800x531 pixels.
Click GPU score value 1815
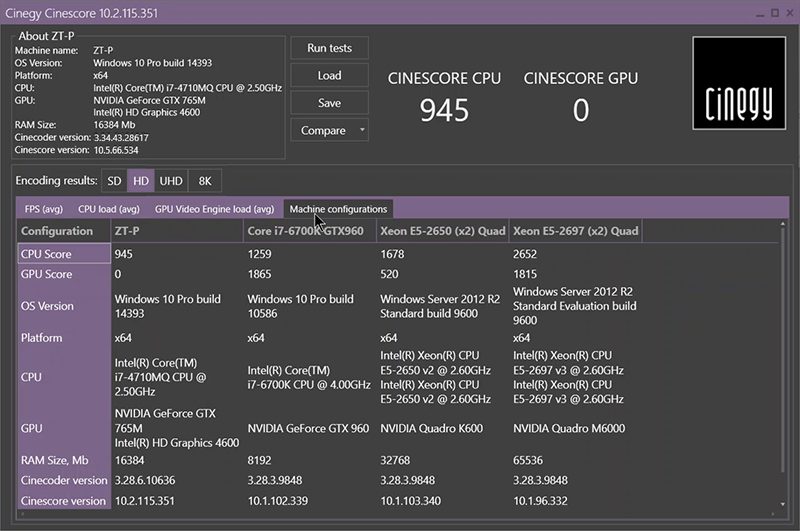525,274
